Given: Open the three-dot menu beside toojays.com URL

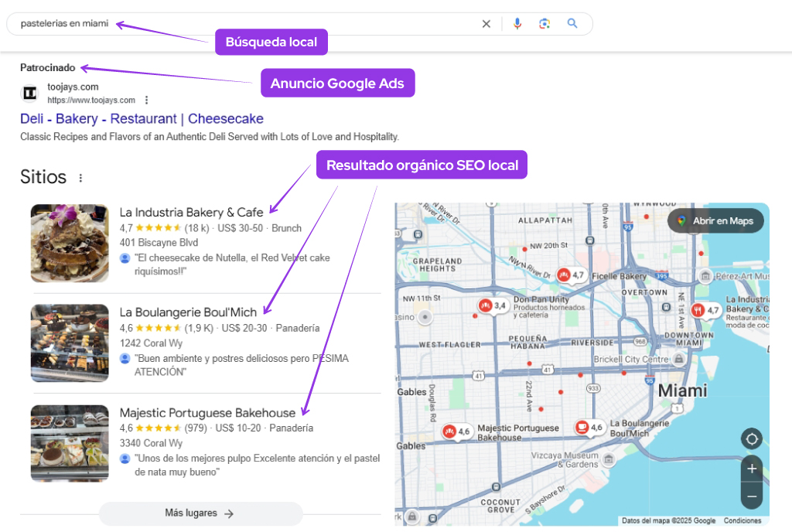Looking at the screenshot, I should click(x=146, y=100).
